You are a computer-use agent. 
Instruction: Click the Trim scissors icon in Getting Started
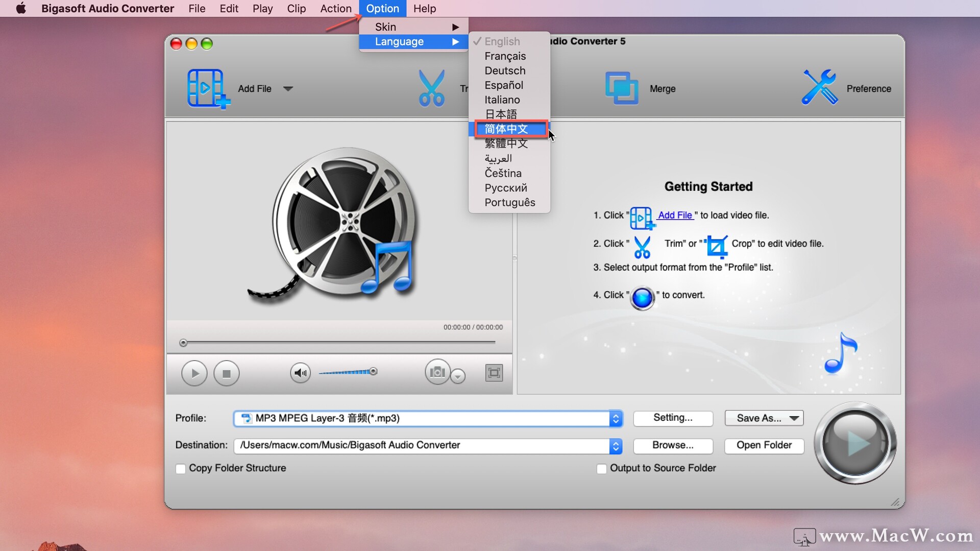click(x=642, y=247)
